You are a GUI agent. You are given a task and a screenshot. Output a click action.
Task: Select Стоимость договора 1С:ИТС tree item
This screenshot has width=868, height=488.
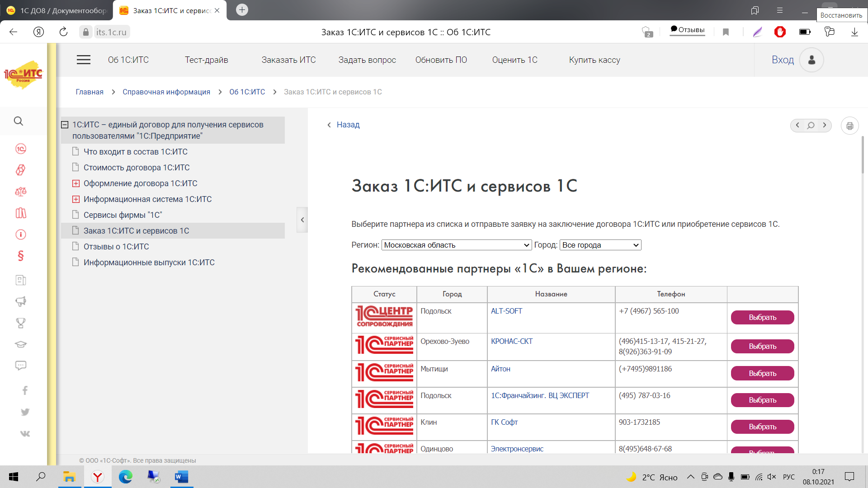tap(137, 168)
